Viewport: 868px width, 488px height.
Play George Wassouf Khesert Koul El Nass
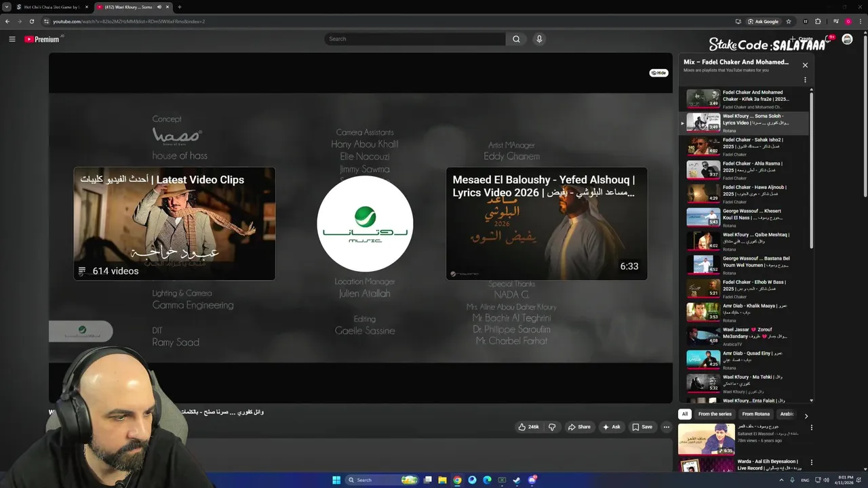[745, 218]
